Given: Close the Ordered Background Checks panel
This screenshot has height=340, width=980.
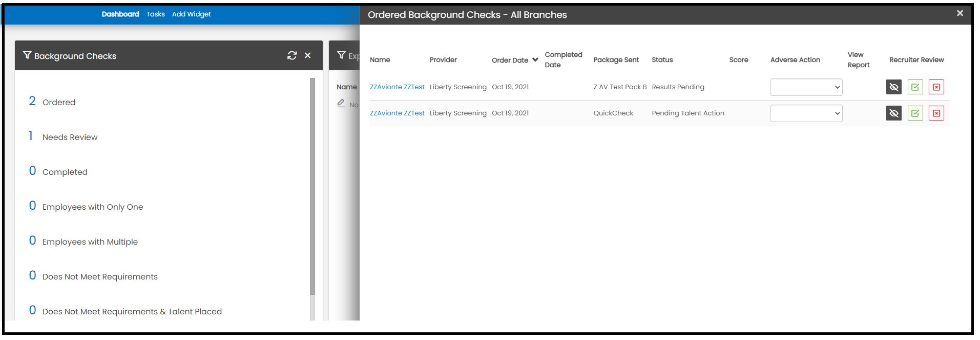Looking at the screenshot, I should (x=960, y=13).
